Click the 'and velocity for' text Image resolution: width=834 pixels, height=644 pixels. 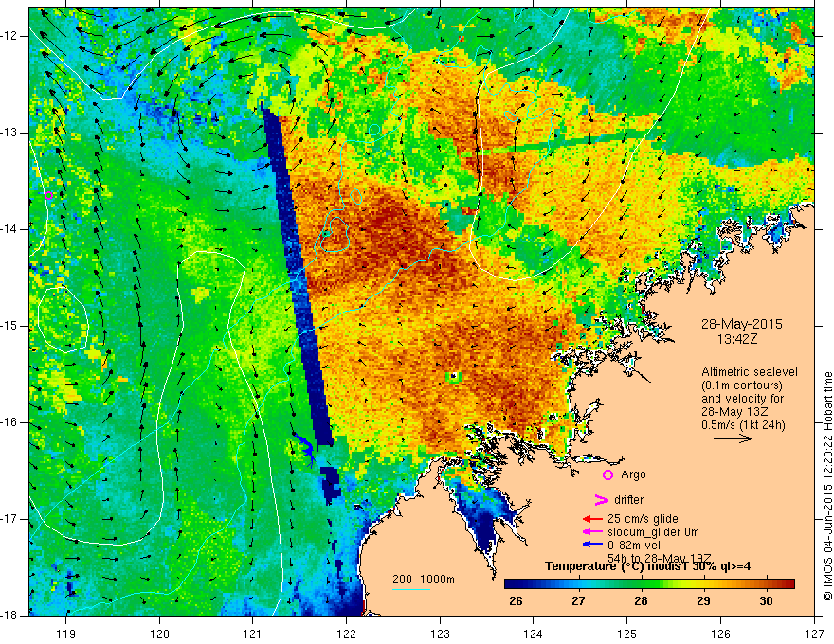[742, 399]
